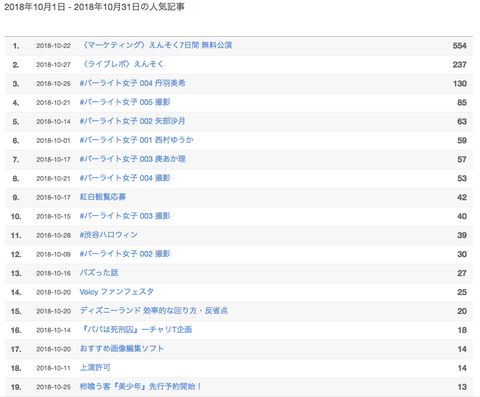Open the Voicy ファンフェスタ article

(117, 292)
